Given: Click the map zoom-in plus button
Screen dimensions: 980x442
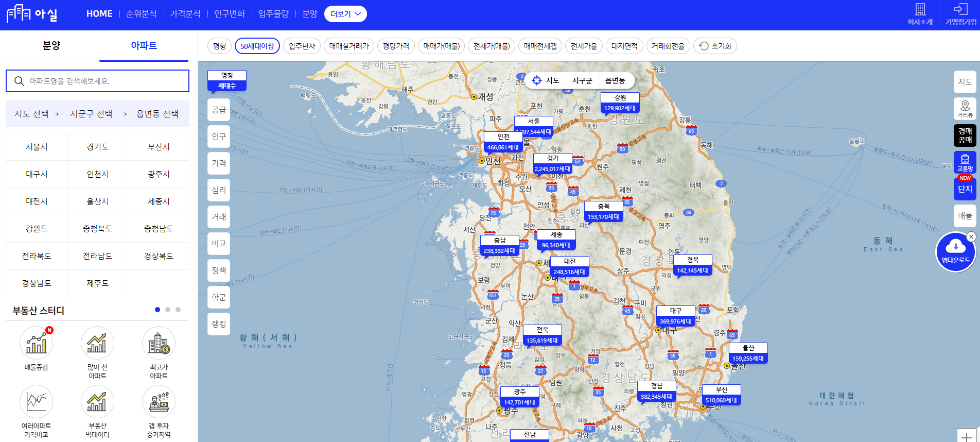Looking at the screenshot, I should [966, 436].
